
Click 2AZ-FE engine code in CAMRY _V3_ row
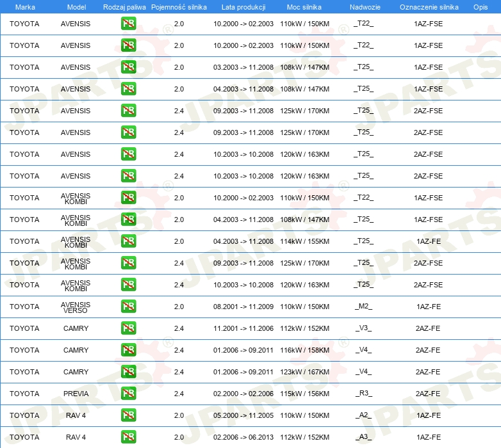[428, 328]
